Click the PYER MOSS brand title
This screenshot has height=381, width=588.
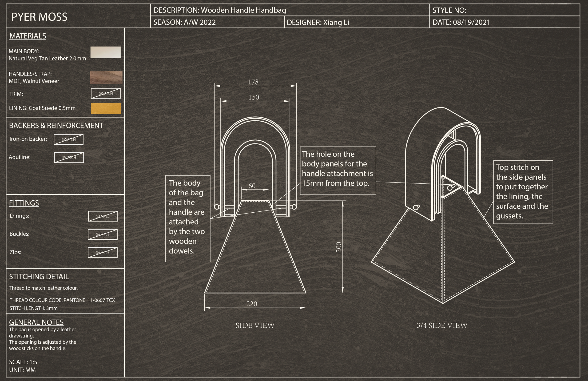tap(39, 17)
